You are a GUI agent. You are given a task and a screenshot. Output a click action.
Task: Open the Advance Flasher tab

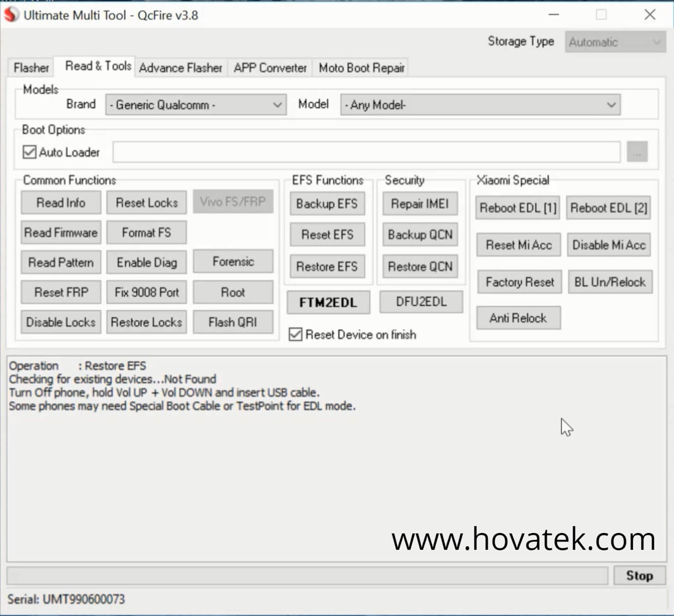(x=180, y=68)
